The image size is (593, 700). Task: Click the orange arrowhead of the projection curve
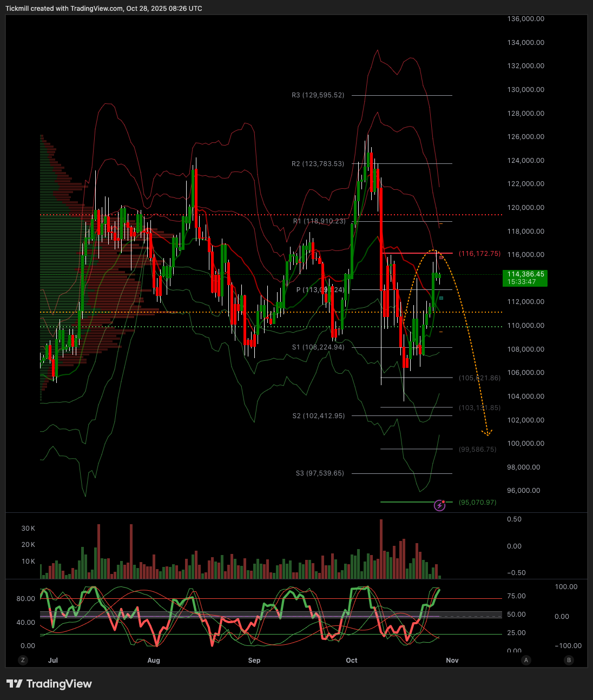pos(487,433)
